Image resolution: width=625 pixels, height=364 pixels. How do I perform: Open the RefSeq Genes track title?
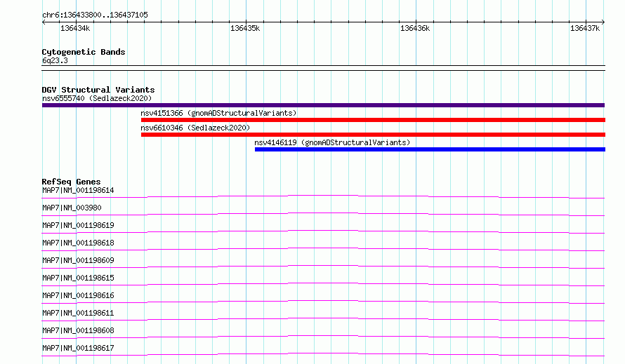pos(71,182)
